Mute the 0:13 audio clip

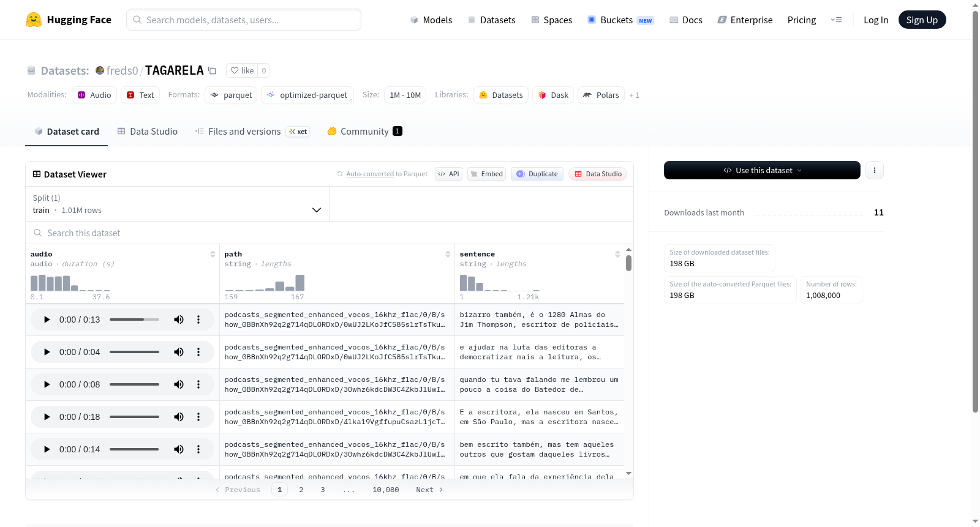tap(179, 320)
